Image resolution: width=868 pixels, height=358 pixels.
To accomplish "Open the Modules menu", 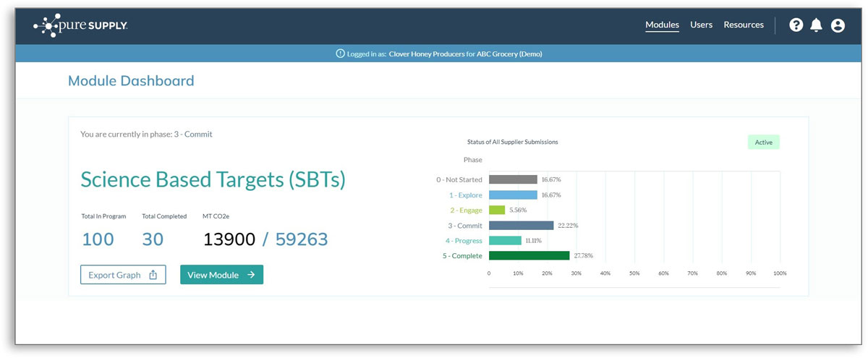I will point(662,25).
